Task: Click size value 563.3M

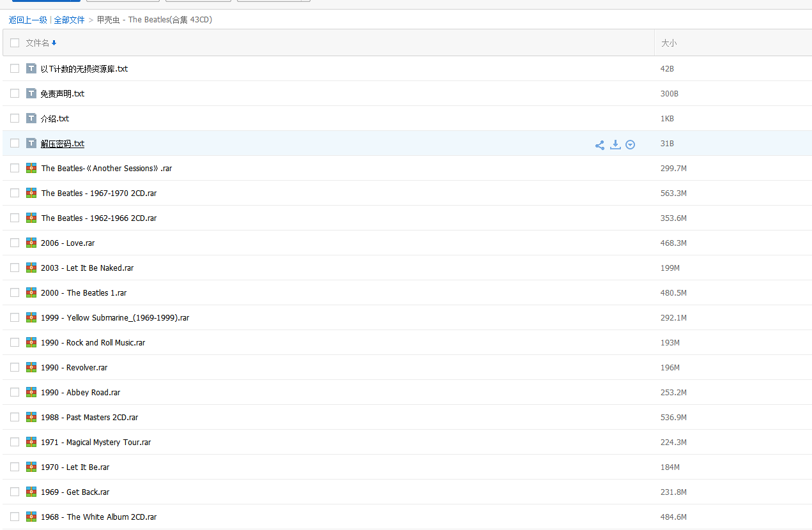Action: [x=673, y=193]
